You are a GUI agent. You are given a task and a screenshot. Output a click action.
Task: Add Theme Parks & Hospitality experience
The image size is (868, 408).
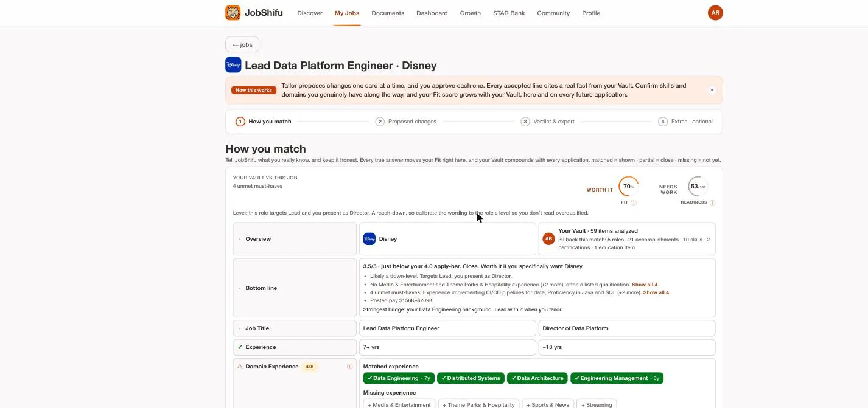tap(478, 404)
